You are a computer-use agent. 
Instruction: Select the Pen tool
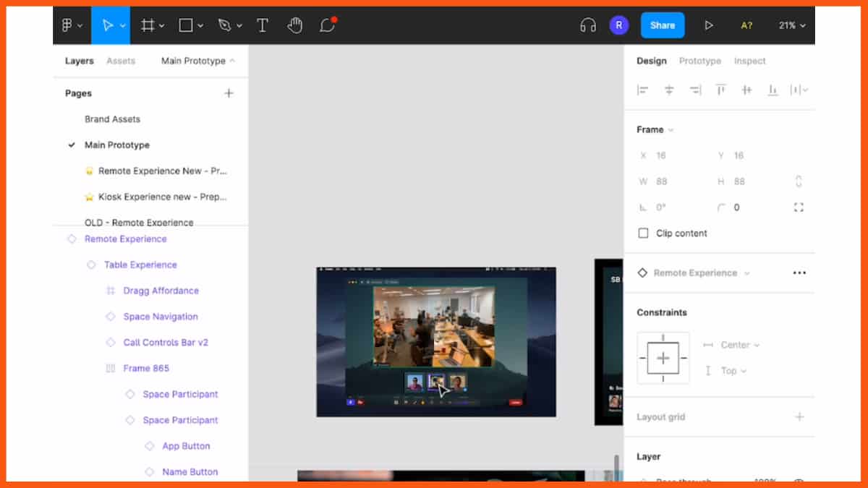point(225,25)
